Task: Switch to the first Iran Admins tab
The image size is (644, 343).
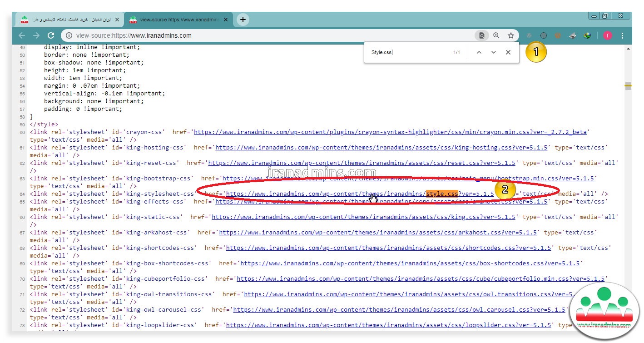Action: tap(70, 20)
